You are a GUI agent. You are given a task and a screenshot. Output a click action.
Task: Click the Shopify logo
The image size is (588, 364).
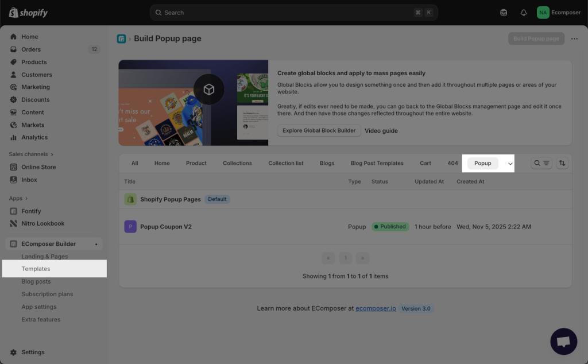tap(29, 13)
